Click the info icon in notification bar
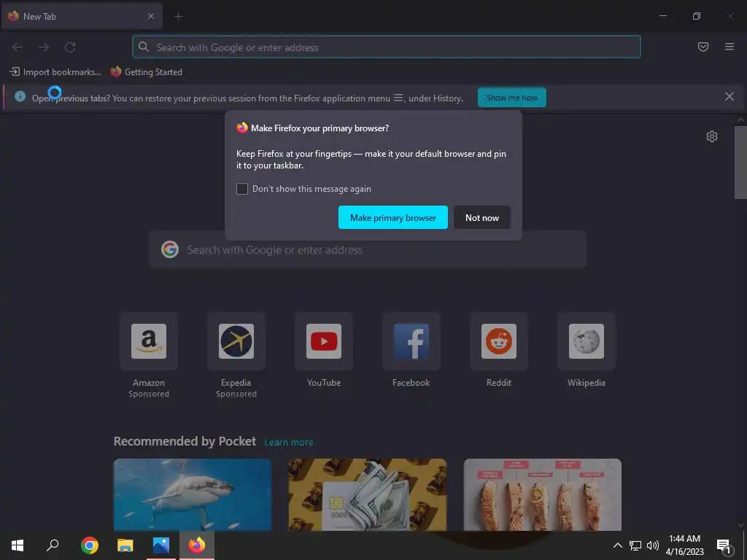This screenshot has width=747, height=560. click(x=20, y=97)
